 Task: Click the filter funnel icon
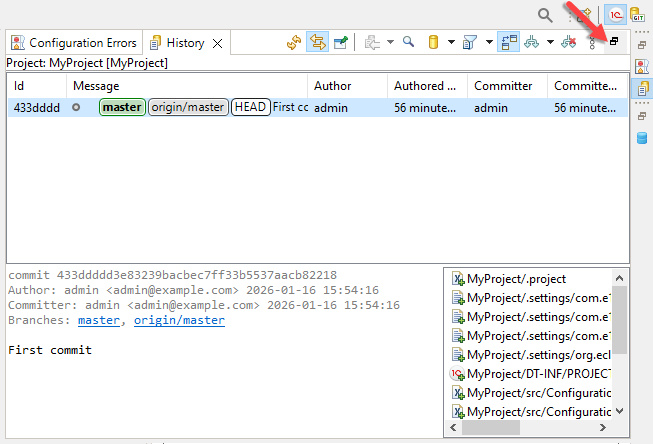pos(471,42)
